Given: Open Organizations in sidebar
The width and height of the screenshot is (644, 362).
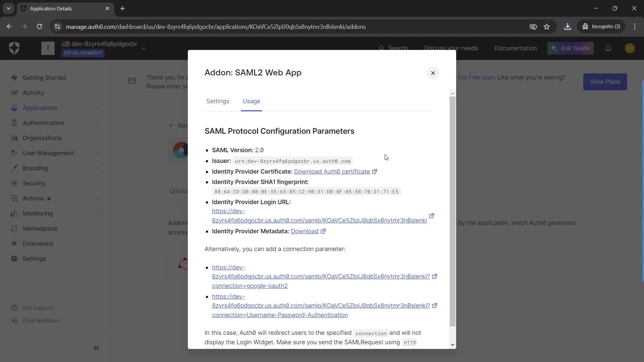Looking at the screenshot, I should pyautogui.click(x=42, y=138).
